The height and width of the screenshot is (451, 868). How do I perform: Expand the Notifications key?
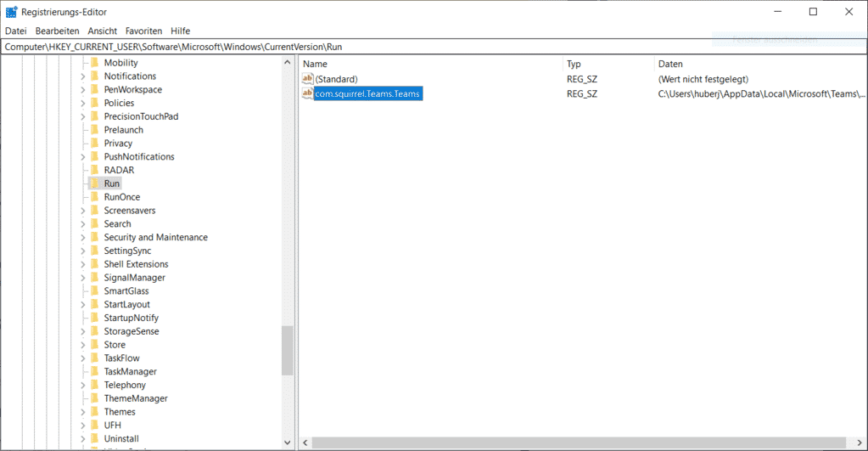tap(83, 76)
